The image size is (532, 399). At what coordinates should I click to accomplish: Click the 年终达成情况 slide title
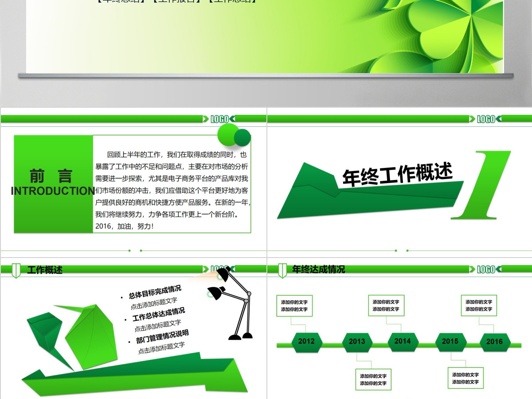(319, 269)
